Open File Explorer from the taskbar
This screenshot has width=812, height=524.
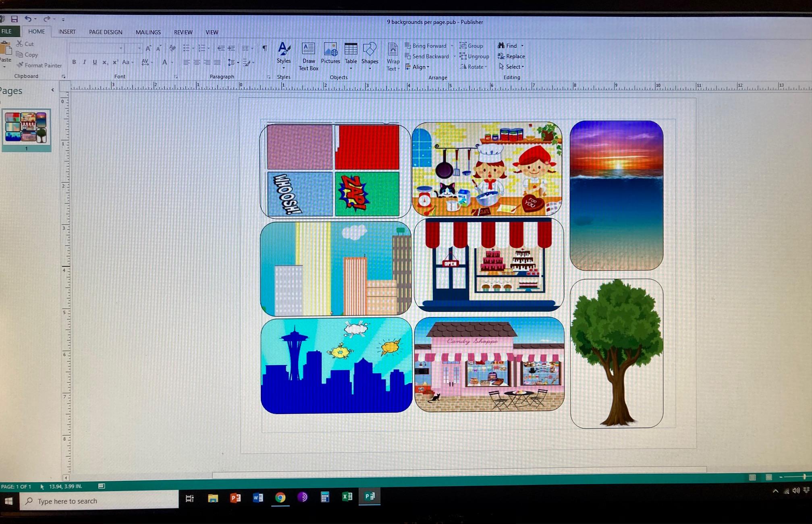(213, 498)
